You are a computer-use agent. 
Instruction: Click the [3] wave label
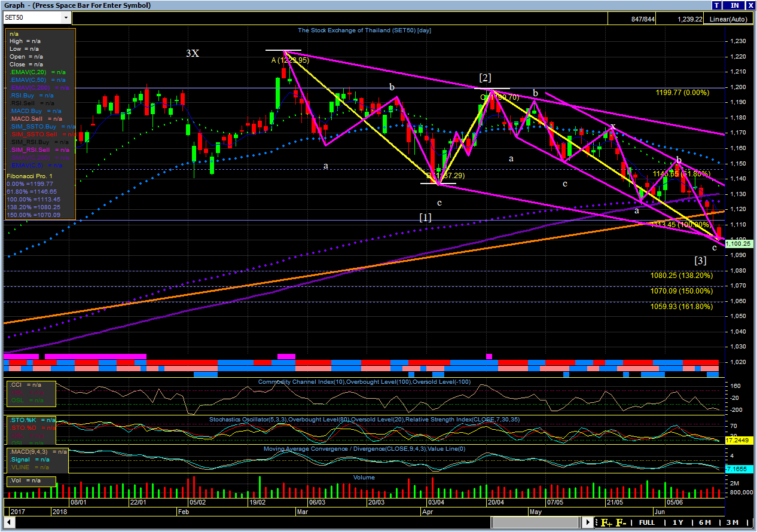point(701,260)
